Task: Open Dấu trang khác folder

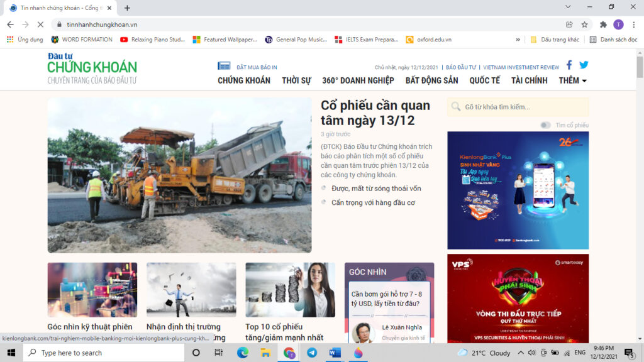Action: click(555, 40)
